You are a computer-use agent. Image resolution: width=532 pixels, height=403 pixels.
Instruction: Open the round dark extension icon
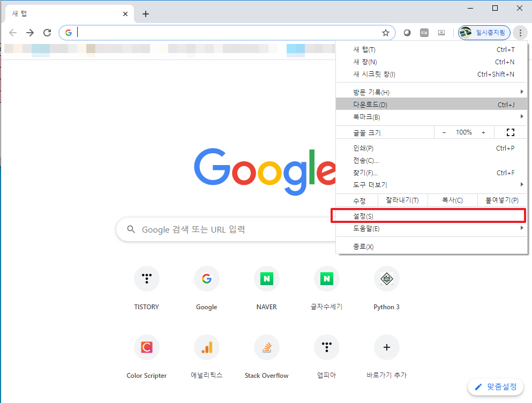407,33
